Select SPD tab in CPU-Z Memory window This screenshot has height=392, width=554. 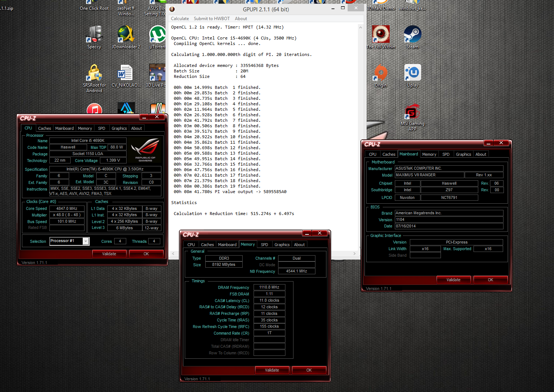click(265, 245)
